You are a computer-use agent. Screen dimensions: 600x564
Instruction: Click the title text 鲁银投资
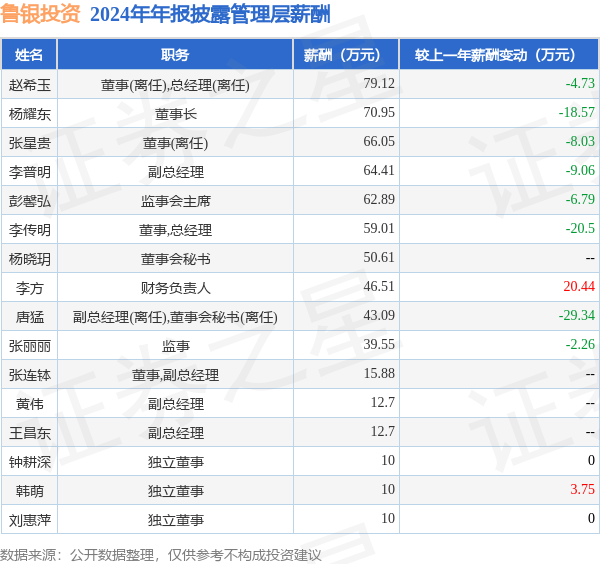[x=40, y=14]
